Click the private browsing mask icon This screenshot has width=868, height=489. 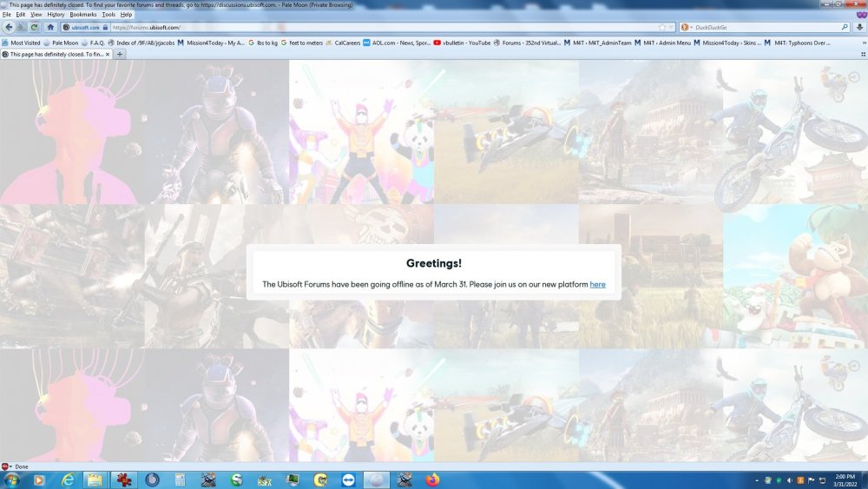[x=861, y=15]
